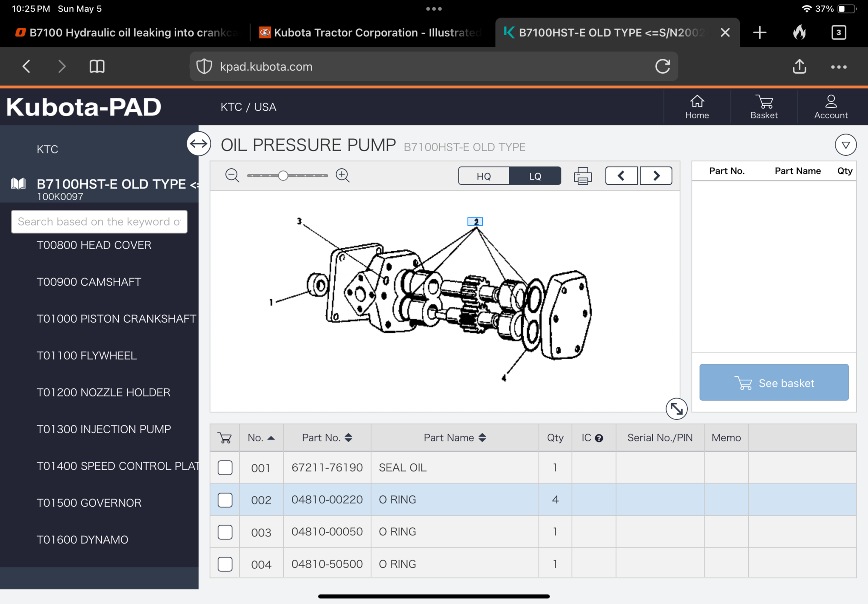
Task: Go back with the browser back arrow
Action: (x=26, y=66)
